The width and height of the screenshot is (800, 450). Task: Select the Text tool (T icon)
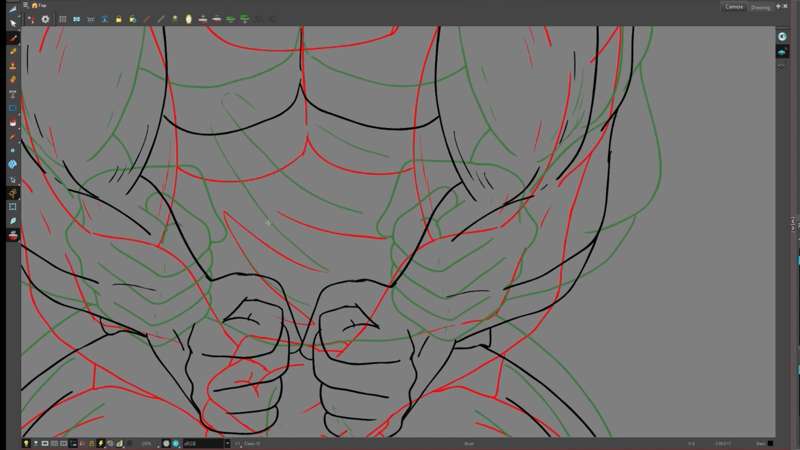pyautogui.click(x=13, y=94)
